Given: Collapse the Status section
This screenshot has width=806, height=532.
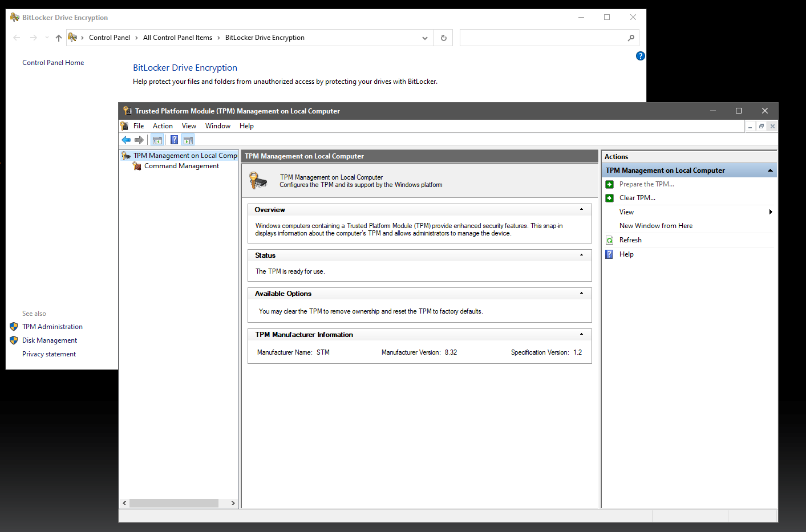Looking at the screenshot, I should [x=581, y=255].
